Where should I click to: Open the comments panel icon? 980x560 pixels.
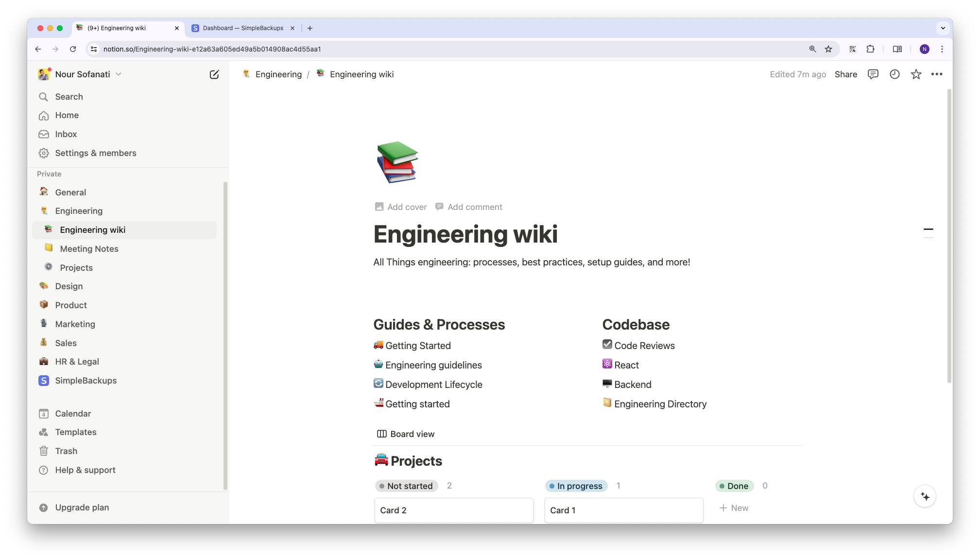click(x=873, y=74)
